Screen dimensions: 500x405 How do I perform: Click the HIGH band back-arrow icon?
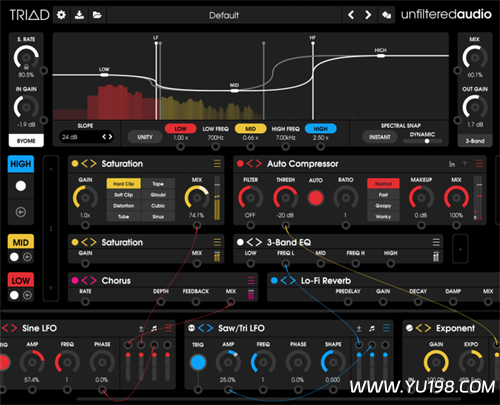point(21,212)
